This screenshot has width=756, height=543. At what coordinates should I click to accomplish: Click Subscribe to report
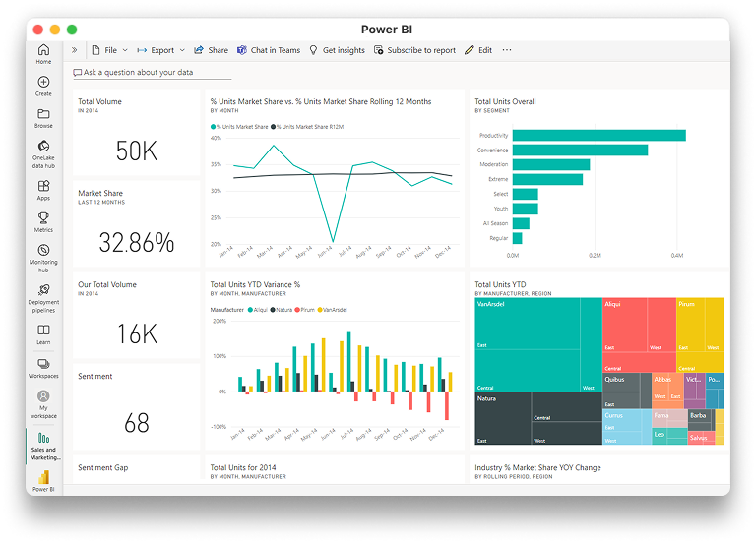pos(414,50)
